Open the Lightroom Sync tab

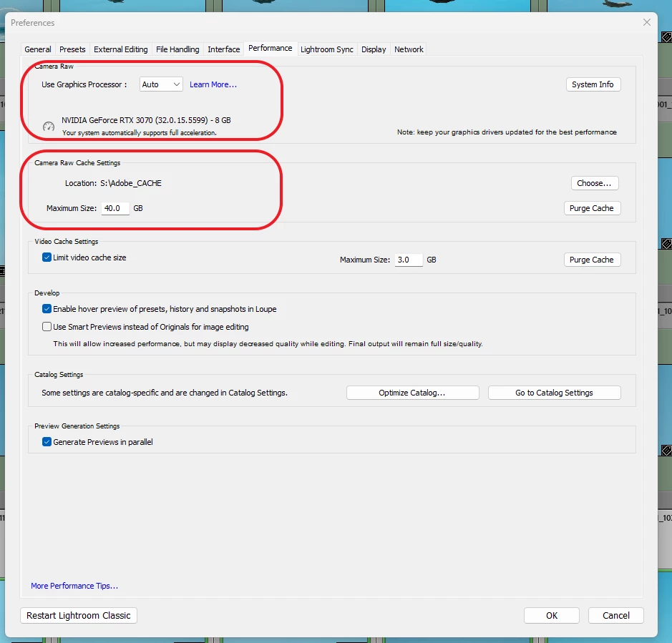click(x=326, y=49)
